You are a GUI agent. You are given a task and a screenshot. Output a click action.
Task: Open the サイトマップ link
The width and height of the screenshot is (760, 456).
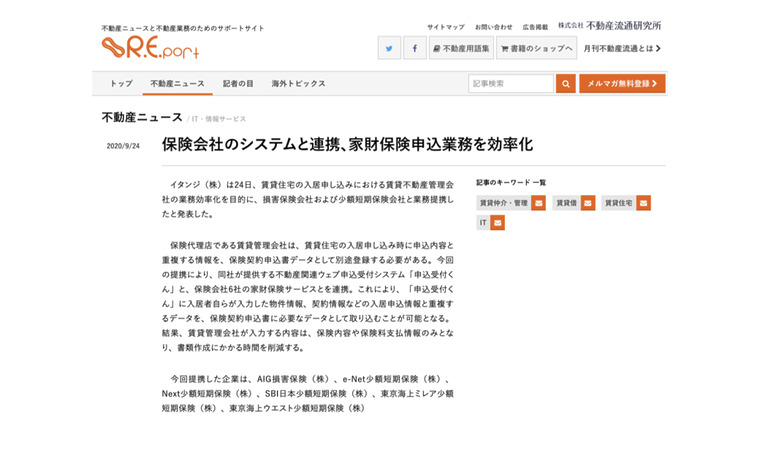click(445, 27)
